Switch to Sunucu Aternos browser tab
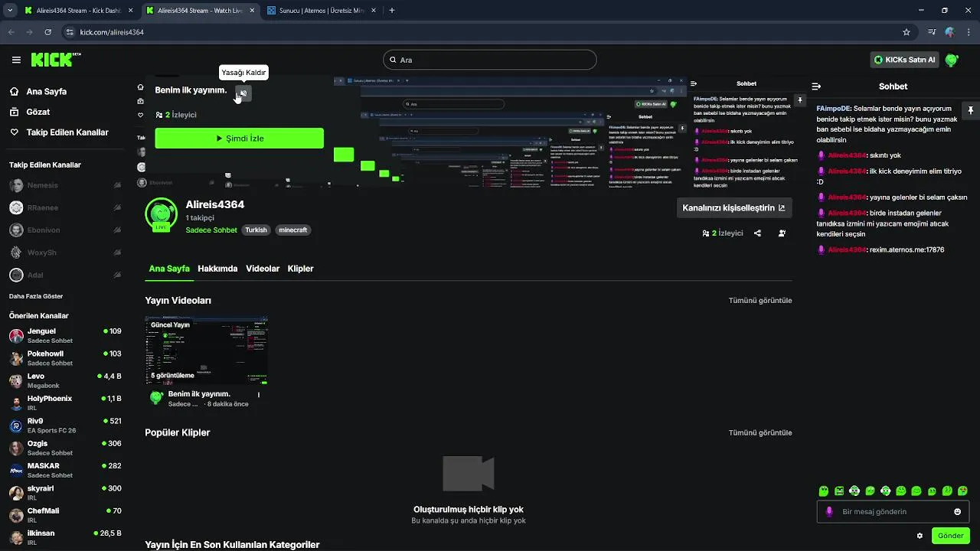980x551 pixels. tap(320, 11)
